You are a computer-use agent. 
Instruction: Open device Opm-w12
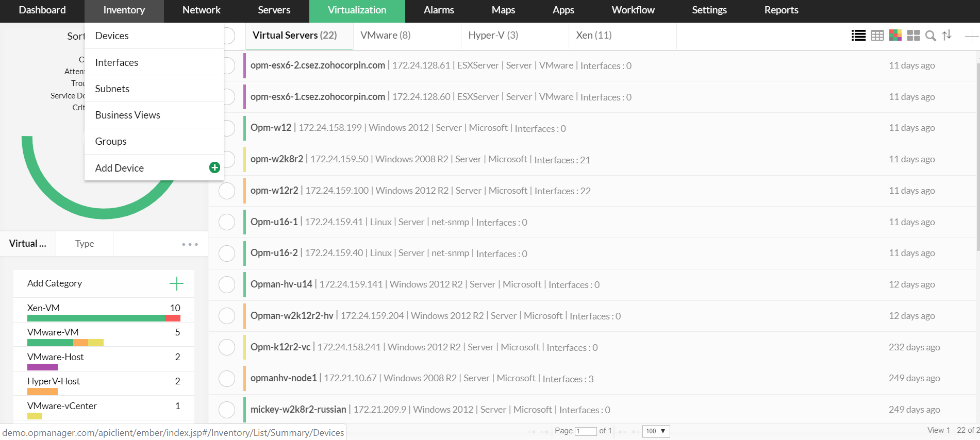coord(271,128)
